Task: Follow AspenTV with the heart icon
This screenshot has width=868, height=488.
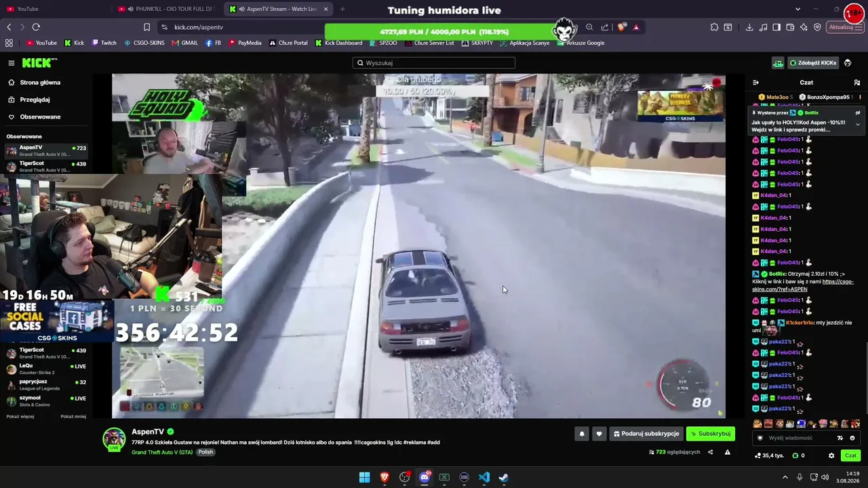Action: tap(599, 434)
